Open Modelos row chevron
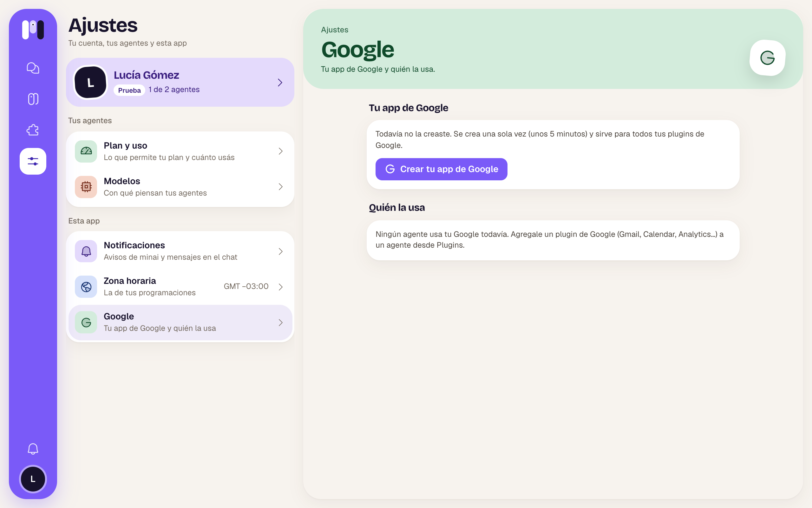Screen dimensions: 812x508 [280, 187]
